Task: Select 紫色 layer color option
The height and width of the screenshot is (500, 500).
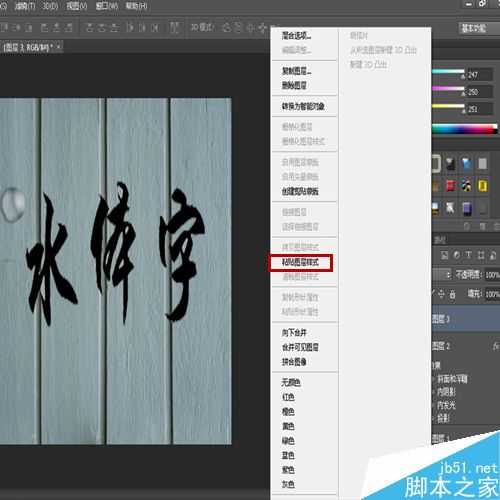Action: [288, 470]
